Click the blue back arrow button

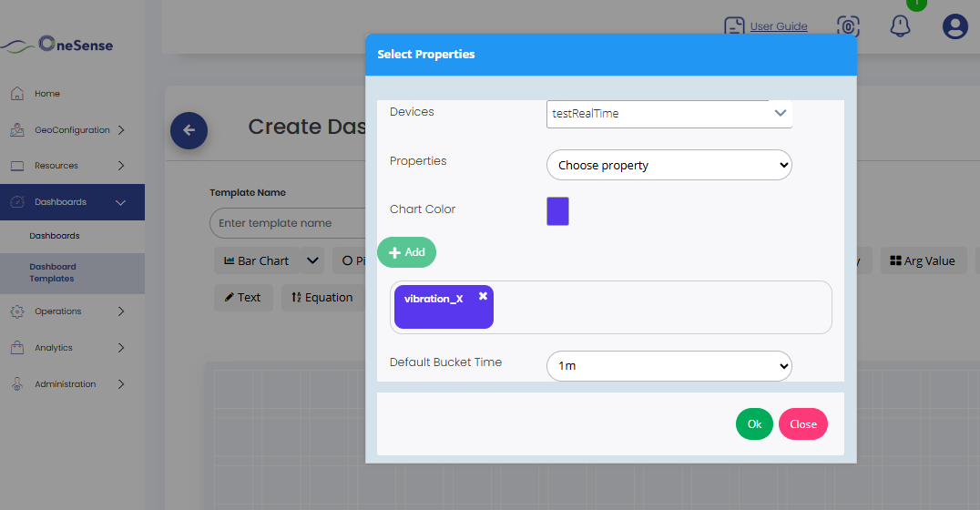point(189,130)
